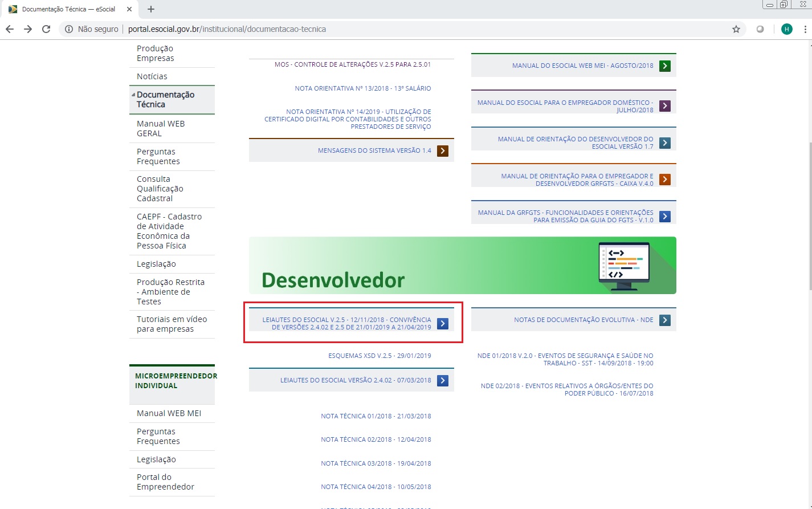Click the brown arrow beside Mensagens do Sistema 1.4
The width and height of the screenshot is (812, 509).
click(443, 151)
